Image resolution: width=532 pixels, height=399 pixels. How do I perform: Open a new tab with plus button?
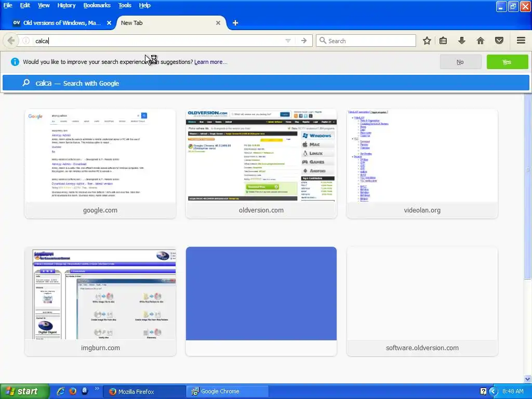pyautogui.click(x=235, y=23)
